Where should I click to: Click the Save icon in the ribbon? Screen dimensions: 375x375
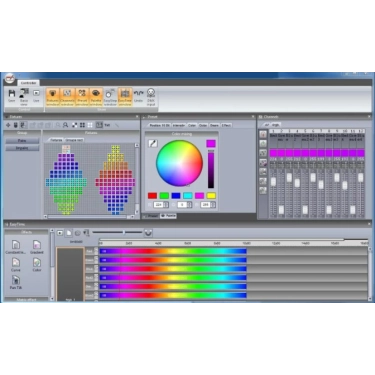(x=12, y=96)
